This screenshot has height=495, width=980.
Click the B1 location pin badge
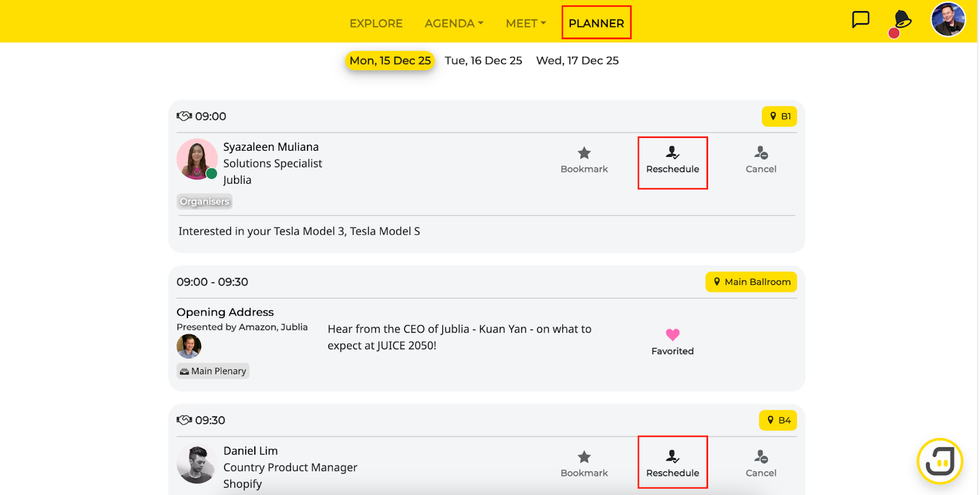click(x=779, y=116)
